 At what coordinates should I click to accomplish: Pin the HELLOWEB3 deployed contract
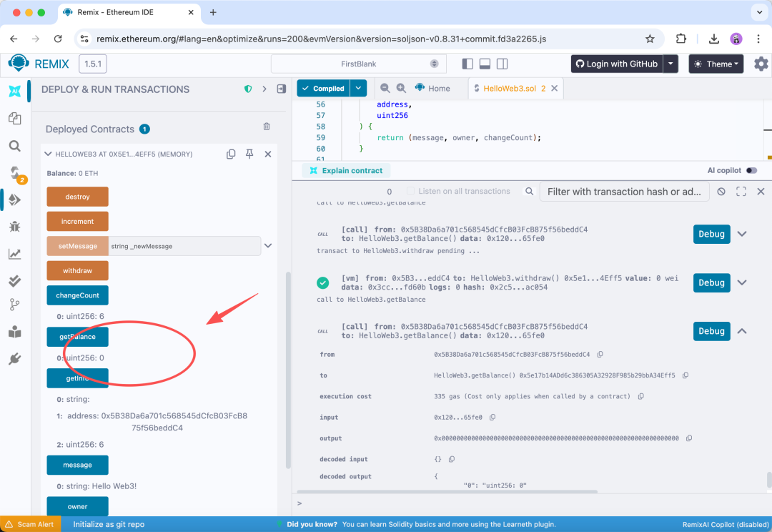point(249,154)
